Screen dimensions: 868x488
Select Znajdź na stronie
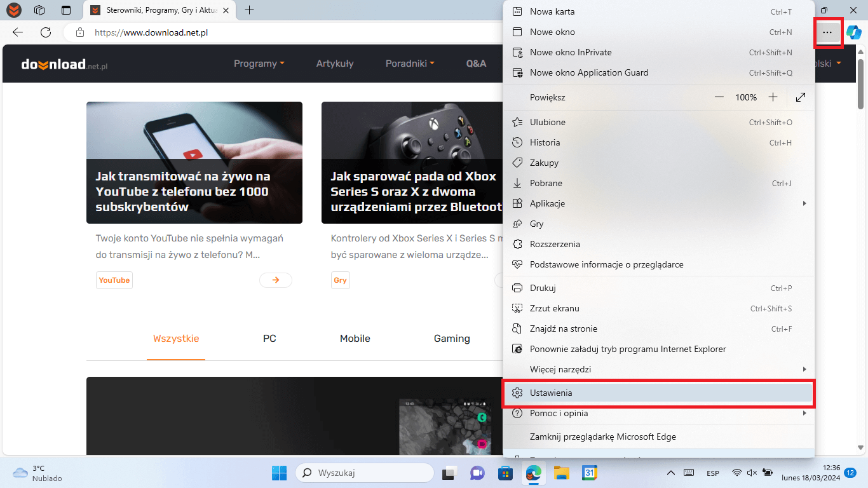pos(658,329)
